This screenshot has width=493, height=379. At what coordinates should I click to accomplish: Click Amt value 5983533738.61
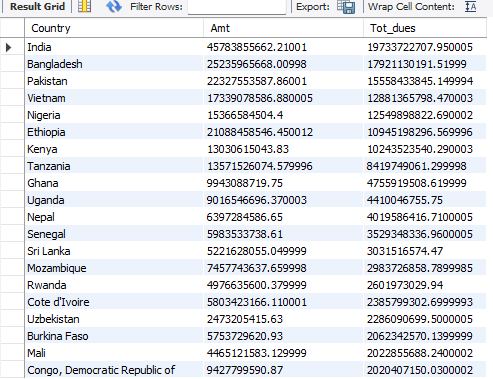click(245, 234)
